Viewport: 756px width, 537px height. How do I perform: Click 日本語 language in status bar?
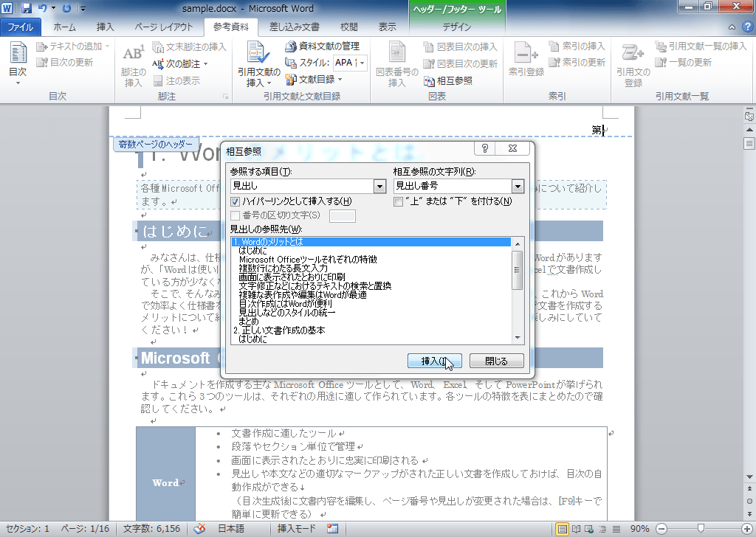tap(231, 529)
